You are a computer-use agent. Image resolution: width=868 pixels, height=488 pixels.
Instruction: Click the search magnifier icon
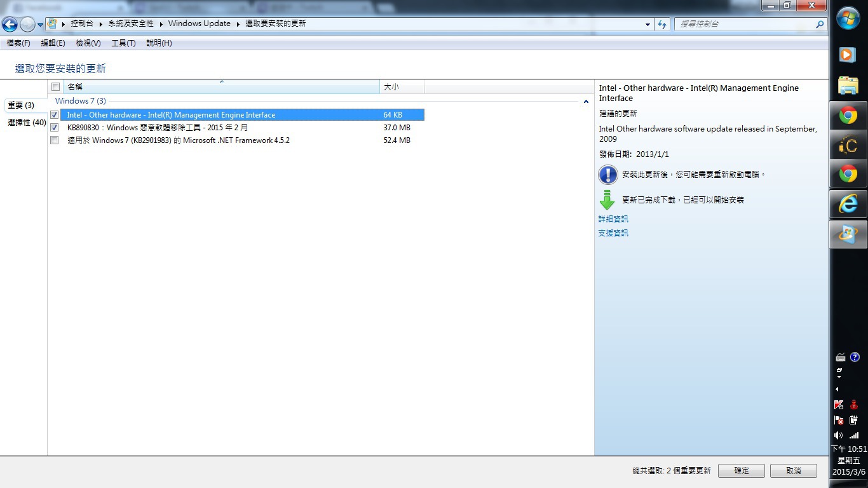[x=820, y=24]
